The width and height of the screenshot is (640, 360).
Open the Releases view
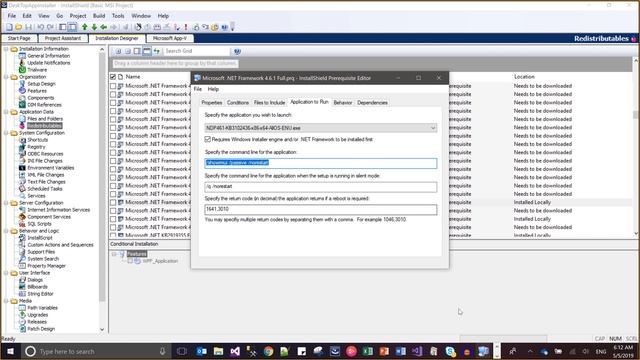pyautogui.click(x=37, y=322)
